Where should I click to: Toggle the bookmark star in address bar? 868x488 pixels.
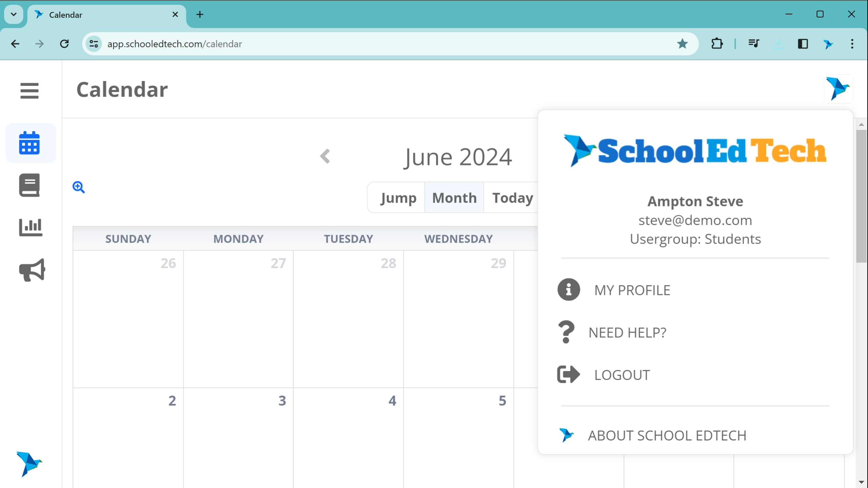pyautogui.click(x=682, y=44)
